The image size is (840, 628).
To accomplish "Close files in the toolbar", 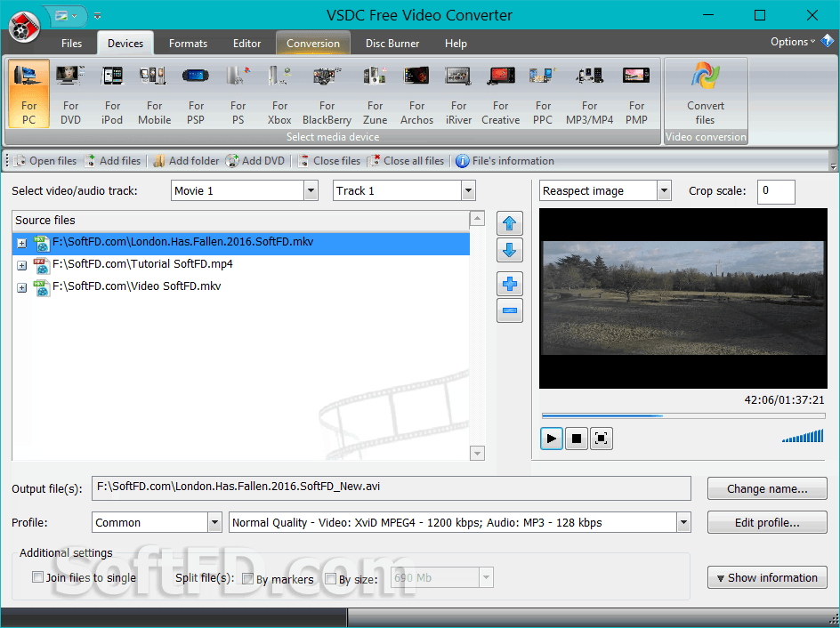I will (x=329, y=161).
